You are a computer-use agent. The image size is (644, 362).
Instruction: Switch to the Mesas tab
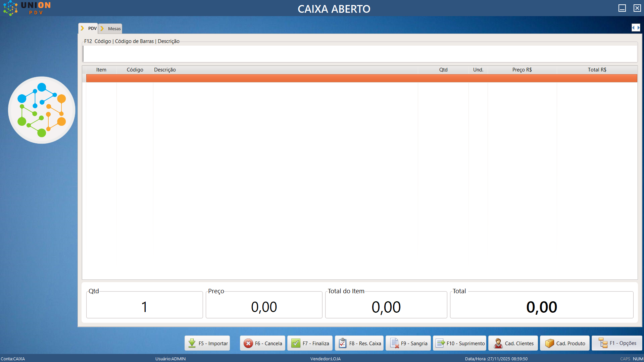[114, 29]
